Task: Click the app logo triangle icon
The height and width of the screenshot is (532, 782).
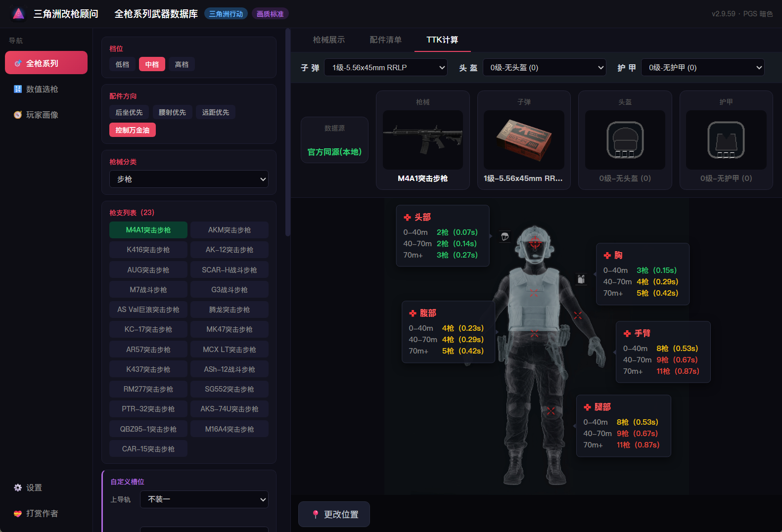Action: pos(19,14)
